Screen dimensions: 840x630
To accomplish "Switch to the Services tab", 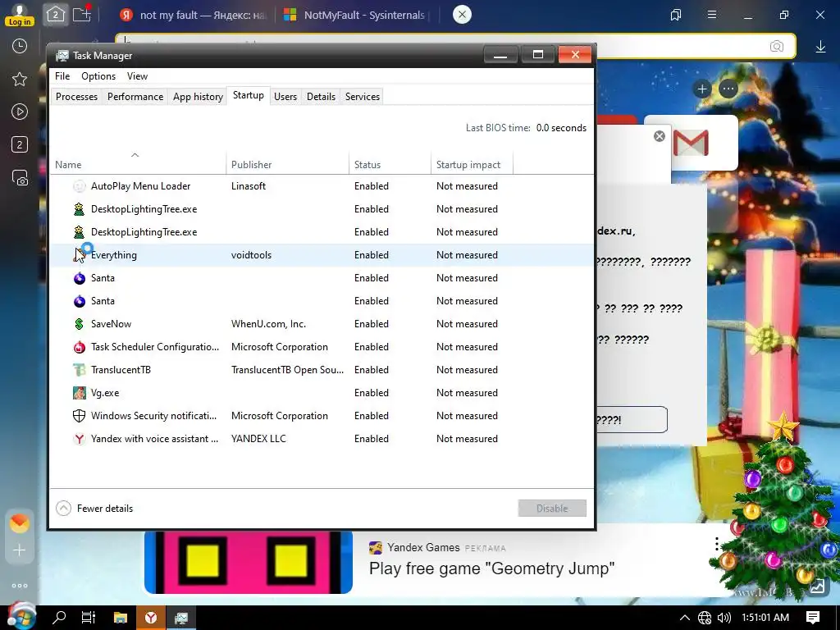I will tap(362, 97).
